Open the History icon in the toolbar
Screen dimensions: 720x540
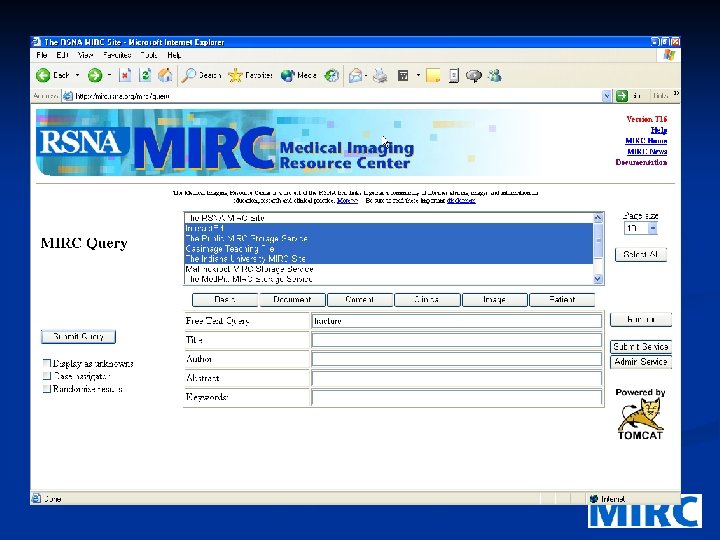(332, 75)
